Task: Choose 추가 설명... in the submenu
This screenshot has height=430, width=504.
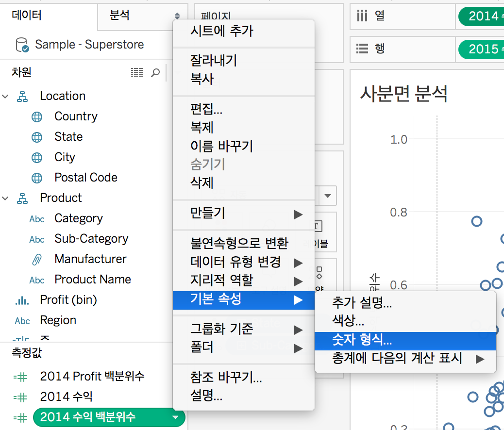Action: pos(405,303)
